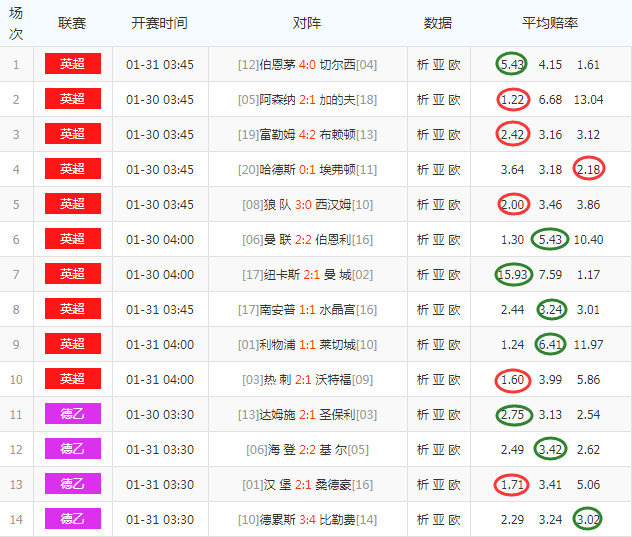Open 亚 odds for 狼队 vs 西汉姆
632x537 pixels.
pyautogui.click(x=439, y=205)
